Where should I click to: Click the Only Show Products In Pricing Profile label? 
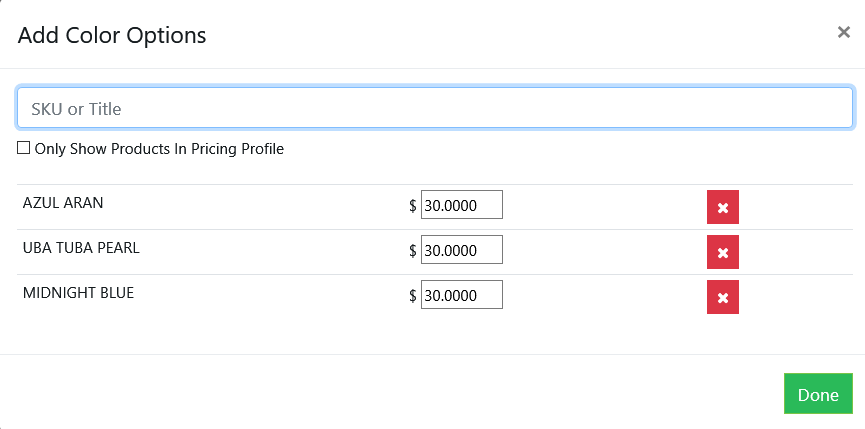(x=159, y=149)
